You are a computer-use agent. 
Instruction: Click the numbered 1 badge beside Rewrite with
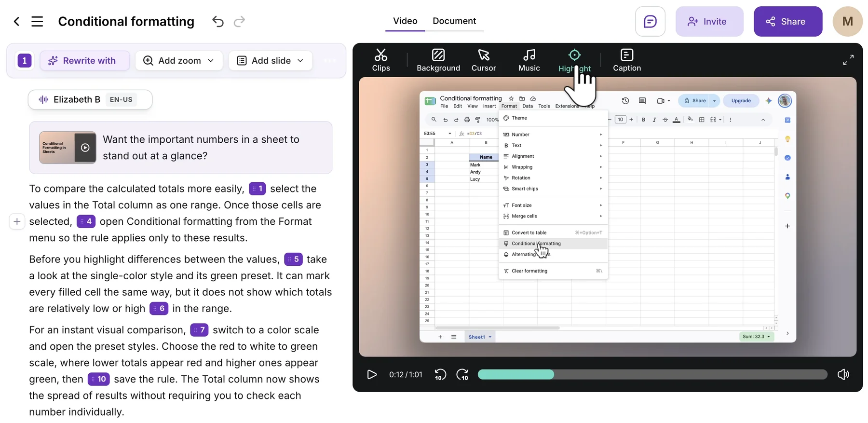(25, 61)
